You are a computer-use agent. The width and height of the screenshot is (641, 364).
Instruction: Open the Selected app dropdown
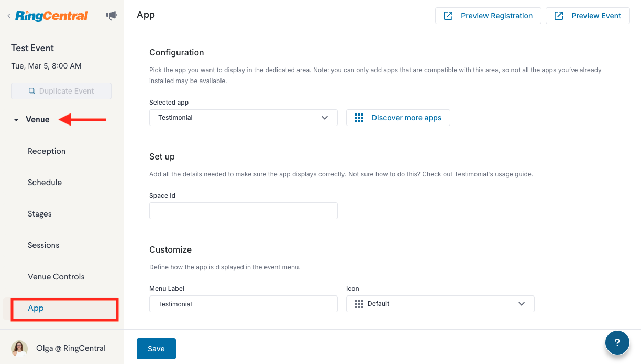point(244,118)
